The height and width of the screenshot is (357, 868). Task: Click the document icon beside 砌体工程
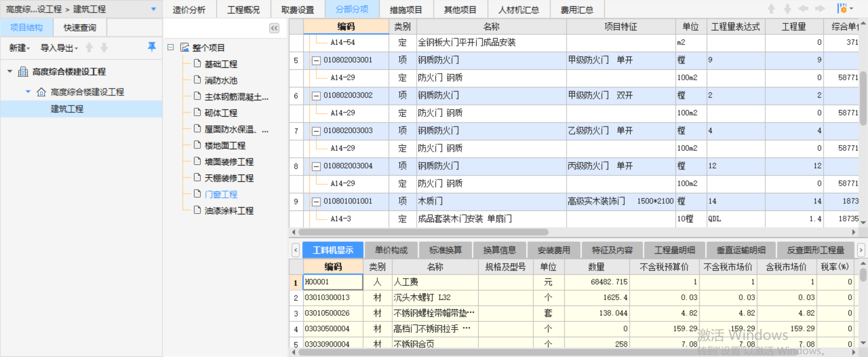197,112
